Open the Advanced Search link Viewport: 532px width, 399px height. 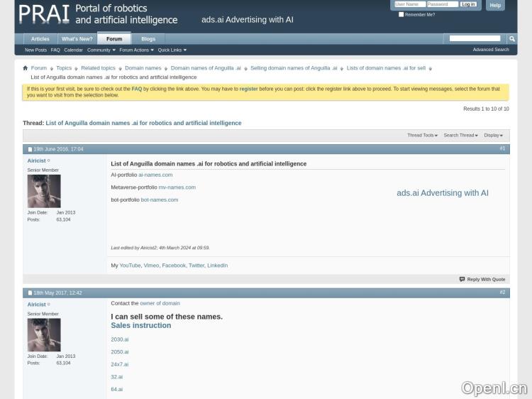(x=491, y=50)
